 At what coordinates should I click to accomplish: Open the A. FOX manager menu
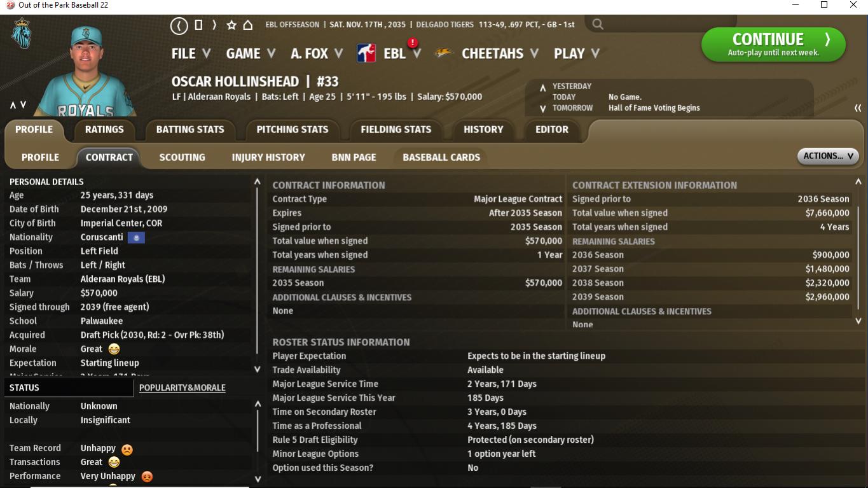pos(317,53)
